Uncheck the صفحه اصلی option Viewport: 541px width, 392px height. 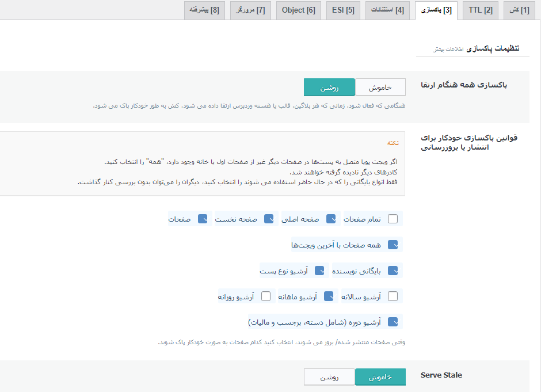tap(331, 219)
